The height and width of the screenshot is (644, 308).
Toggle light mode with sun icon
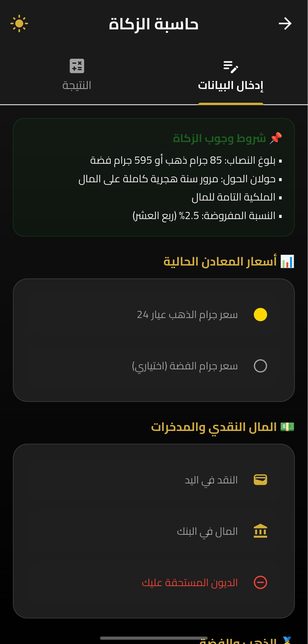coord(19,24)
